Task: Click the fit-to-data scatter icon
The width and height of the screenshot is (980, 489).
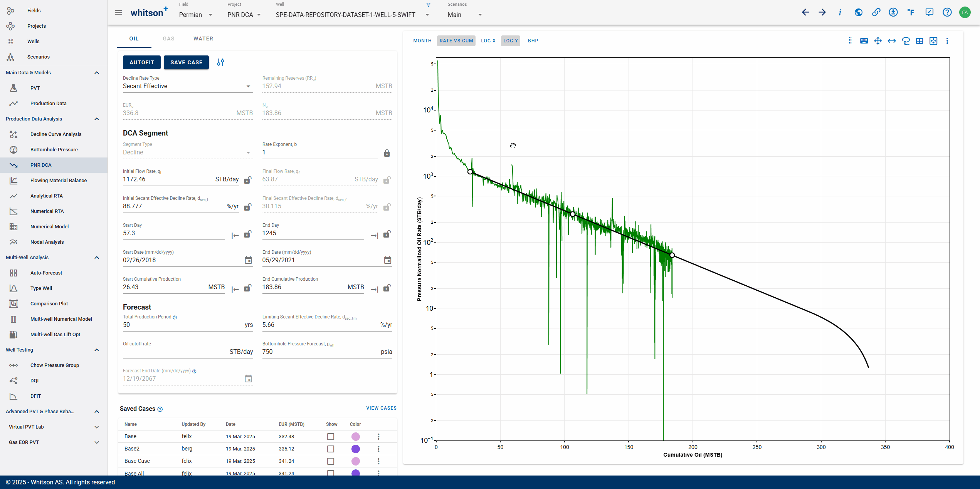Action: pos(933,41)
